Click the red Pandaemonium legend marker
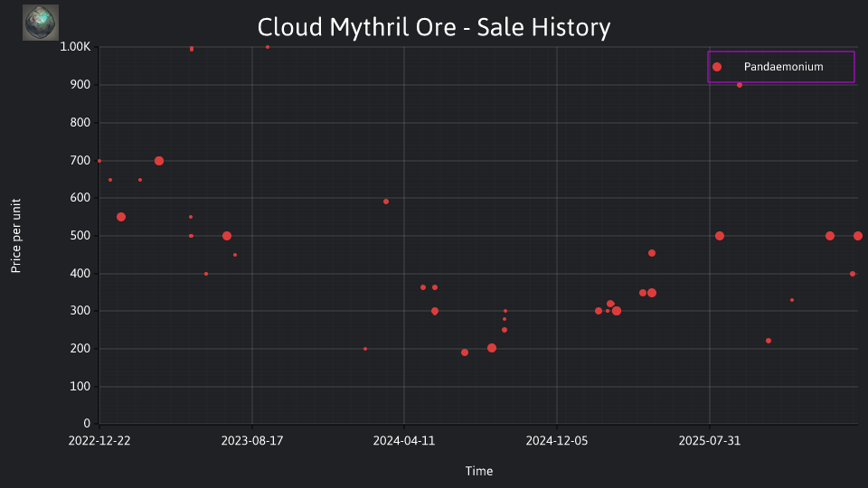868x488 pixels. click(x=717, y=67)
